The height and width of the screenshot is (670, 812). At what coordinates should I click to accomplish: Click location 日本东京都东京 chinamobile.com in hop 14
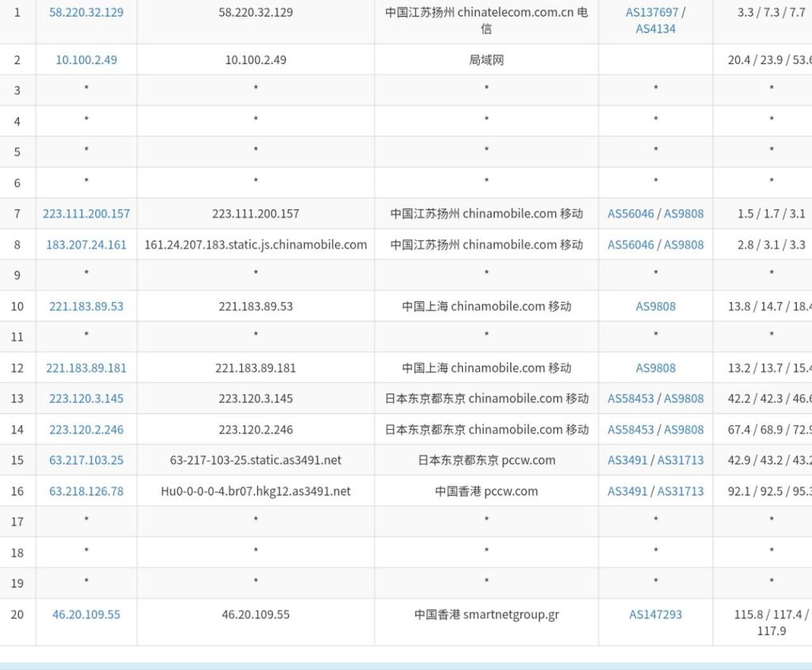(486, 430)
